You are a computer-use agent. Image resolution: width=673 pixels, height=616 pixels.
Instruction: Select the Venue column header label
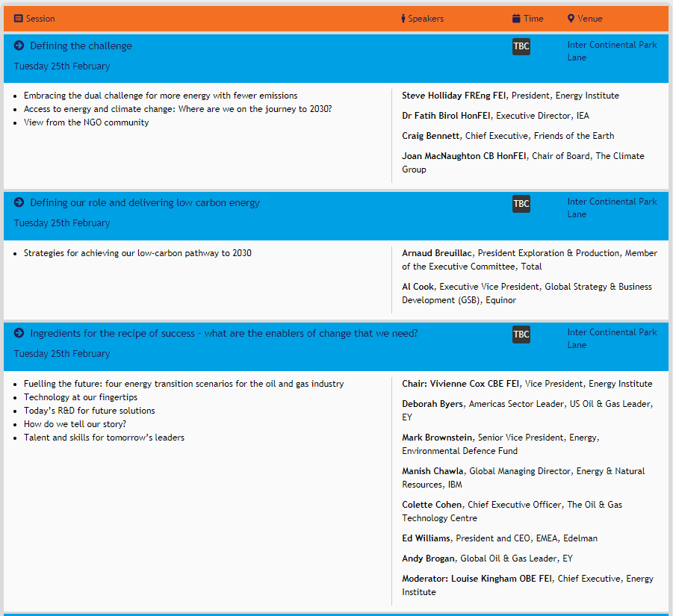(x=589, y=19)
